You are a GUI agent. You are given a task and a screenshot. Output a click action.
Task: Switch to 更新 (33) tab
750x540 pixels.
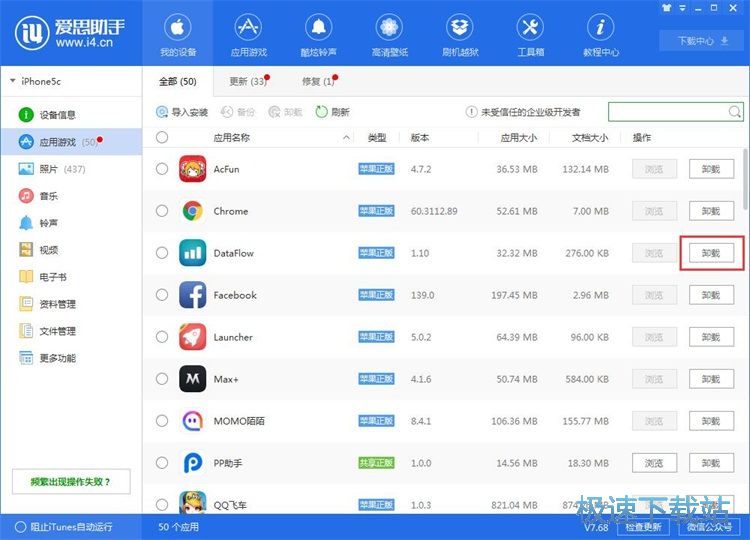[x=248, y=81]
